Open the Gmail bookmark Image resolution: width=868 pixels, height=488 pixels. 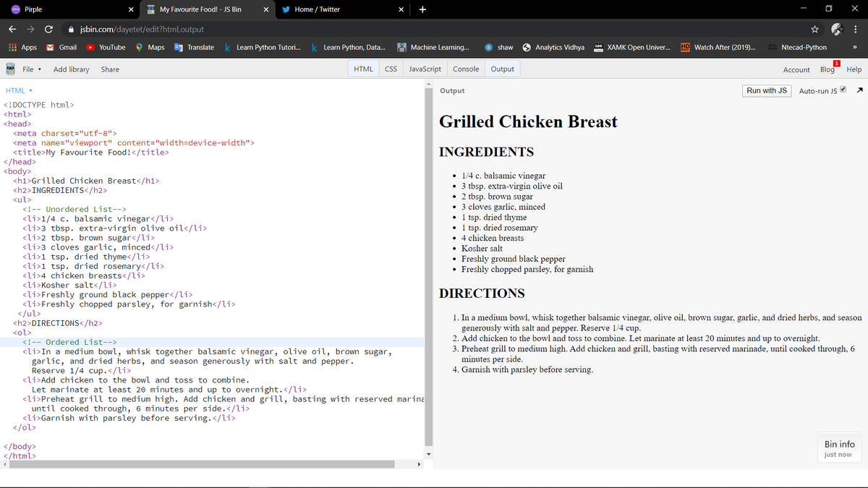coord(61,47)
